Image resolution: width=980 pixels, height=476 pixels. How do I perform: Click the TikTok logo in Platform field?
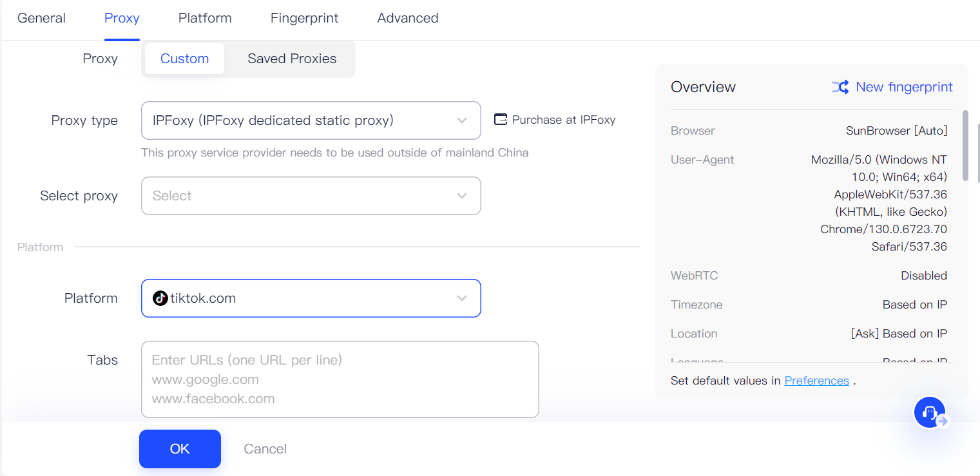160,298
